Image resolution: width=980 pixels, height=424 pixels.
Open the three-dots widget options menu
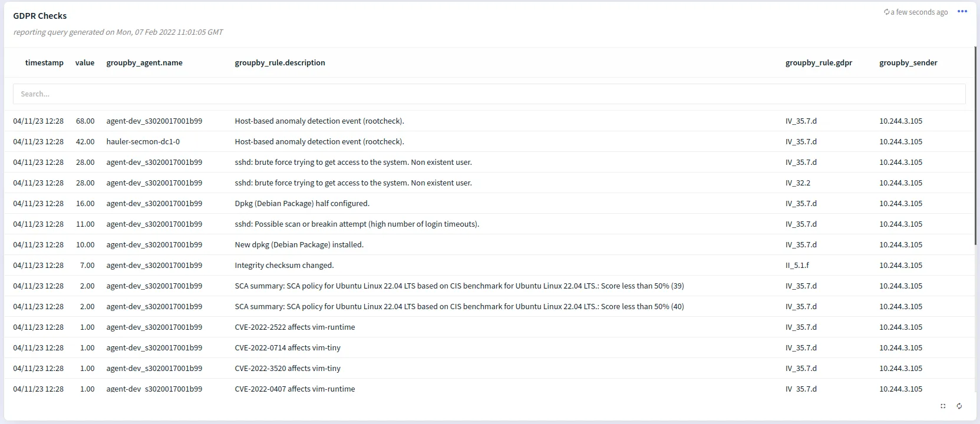pyautogui.click(x=962, y=12)
